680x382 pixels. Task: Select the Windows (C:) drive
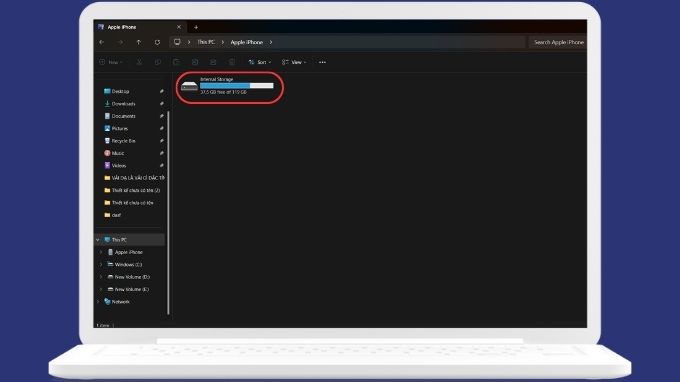point(125,264)
